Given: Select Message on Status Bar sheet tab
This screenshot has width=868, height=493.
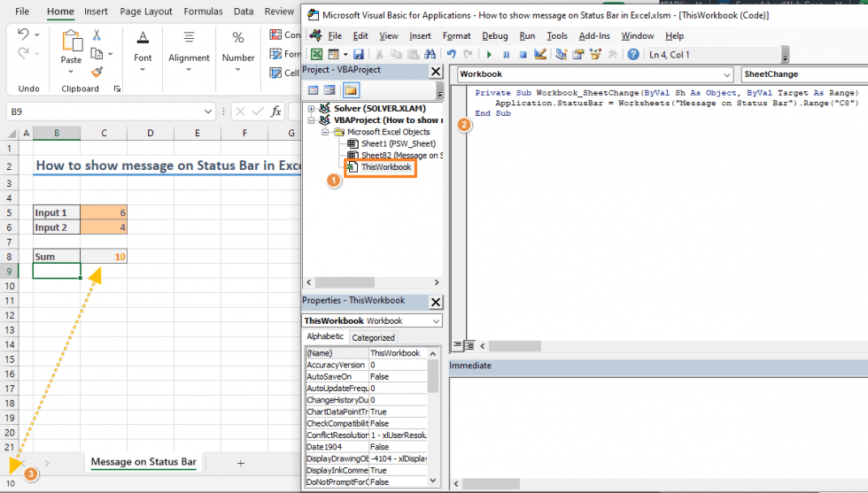Looking at the screenshot, I should point(143,462).
